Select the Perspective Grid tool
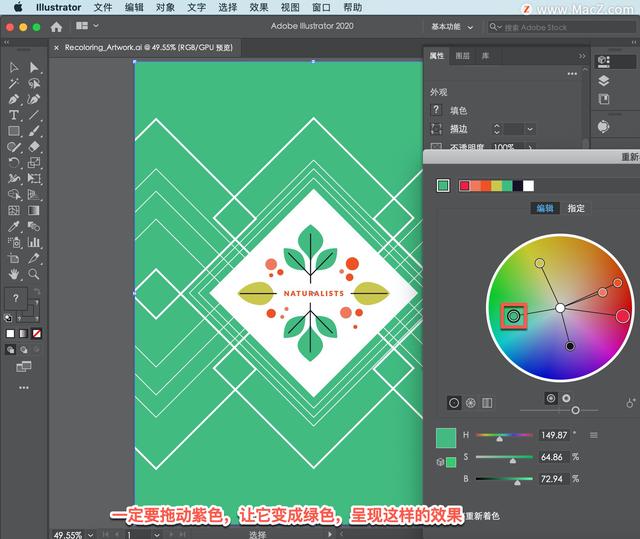This screenshot has width=640, height=539. click(x=34, y=195)
